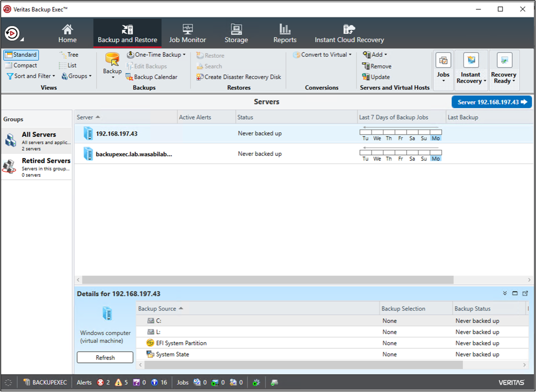This screenshot has width=537, height=392.
Task: Click Last 7 Days of Backup Jobs header
Action: [x=401, y=117]
